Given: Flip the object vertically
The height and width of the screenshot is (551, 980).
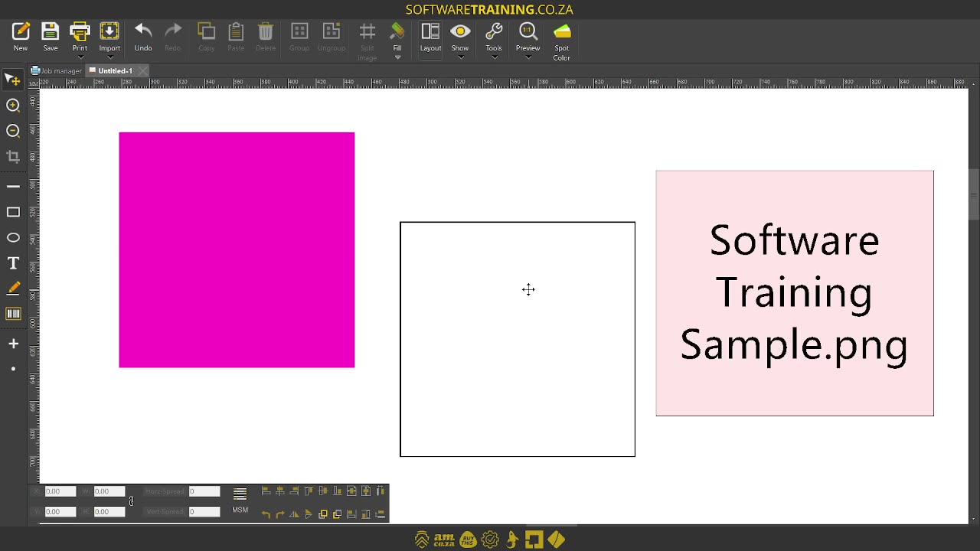Looking at the screenshot, I should point(309,514).
